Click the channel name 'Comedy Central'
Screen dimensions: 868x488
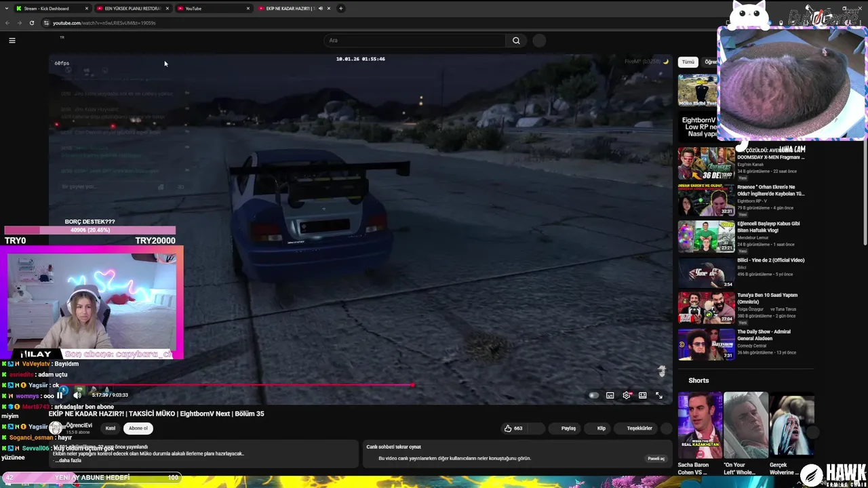tap(752, 346)
